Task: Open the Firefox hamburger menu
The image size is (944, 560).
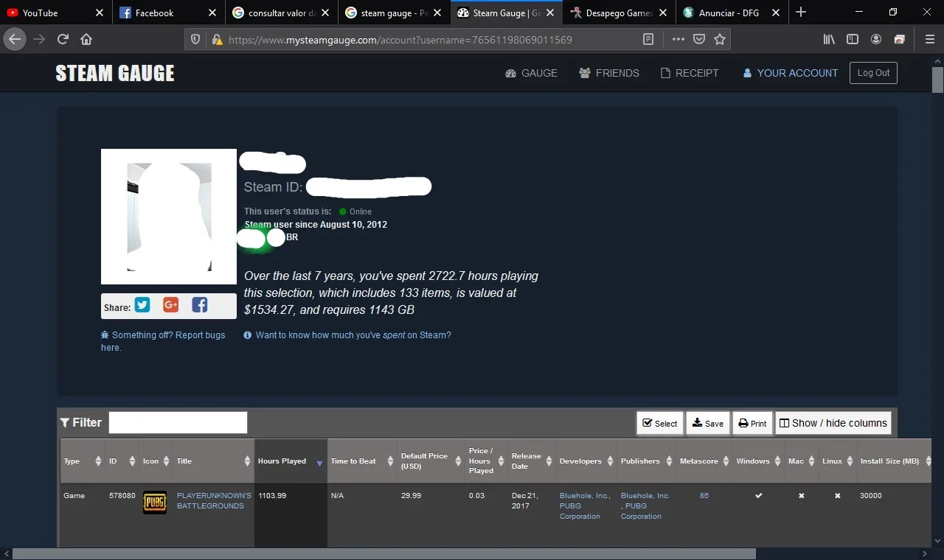Action: click(929, 39)
